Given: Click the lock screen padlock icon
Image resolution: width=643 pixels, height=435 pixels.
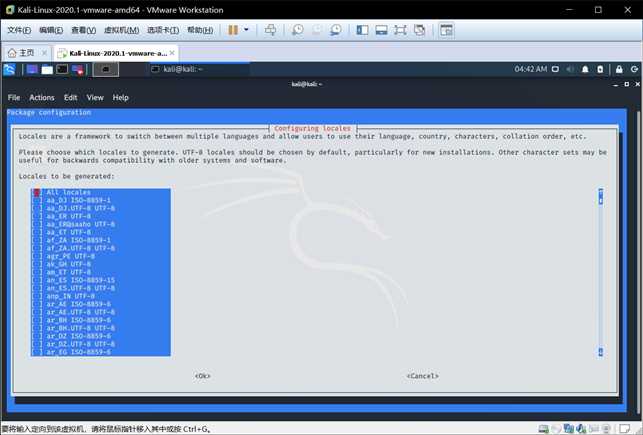Looking at the screenshot, I should [x=619, y=69].
